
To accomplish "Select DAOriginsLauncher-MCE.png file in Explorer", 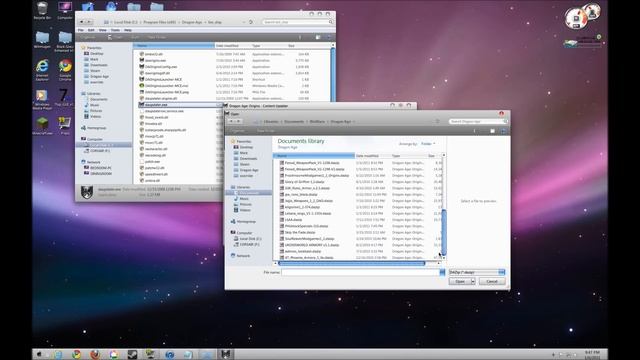I will tap(167, 92).
